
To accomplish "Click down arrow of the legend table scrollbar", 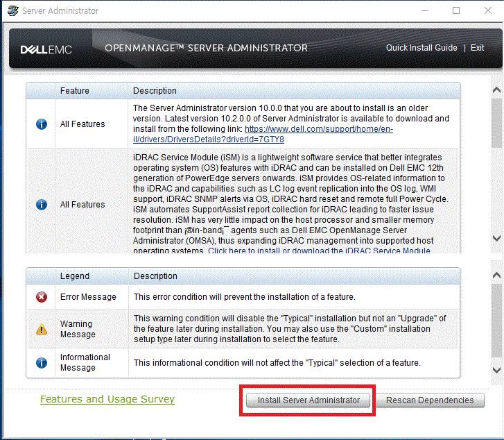I will tap(496, 370).
